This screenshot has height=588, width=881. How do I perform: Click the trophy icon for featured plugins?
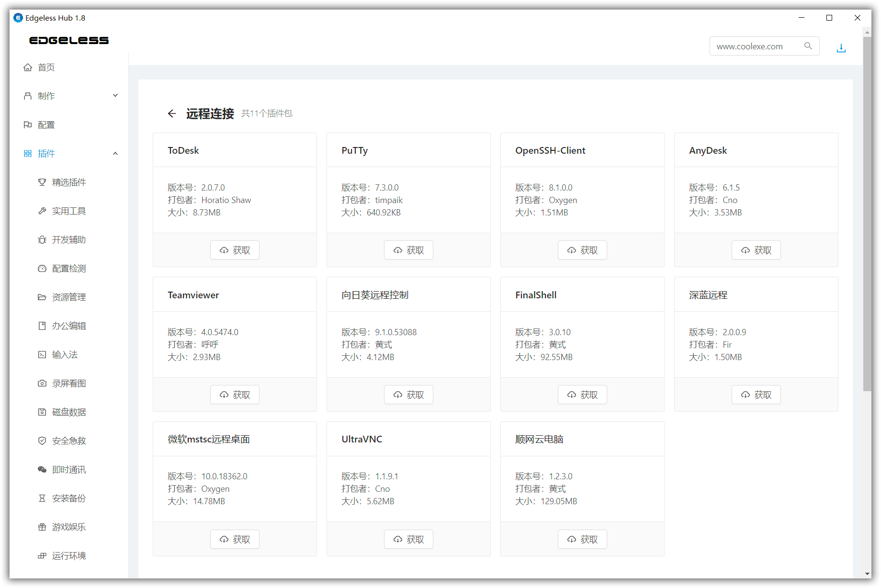pos(42,182)
